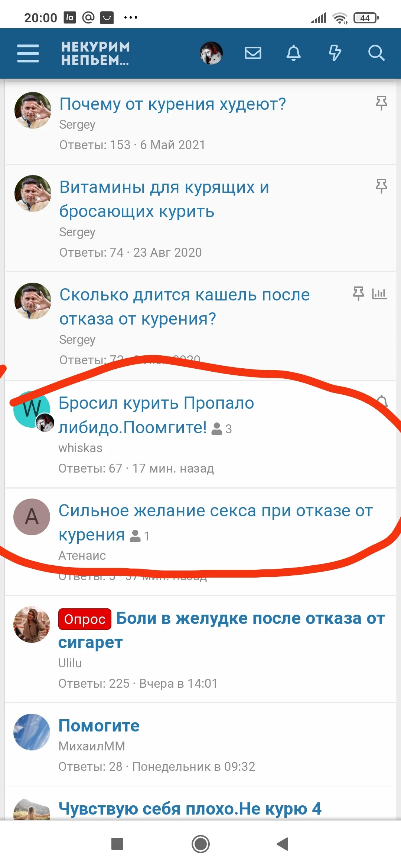Open thread Сильное желание секса при отказе
The image size is (401, 868).
coord(215,523)
